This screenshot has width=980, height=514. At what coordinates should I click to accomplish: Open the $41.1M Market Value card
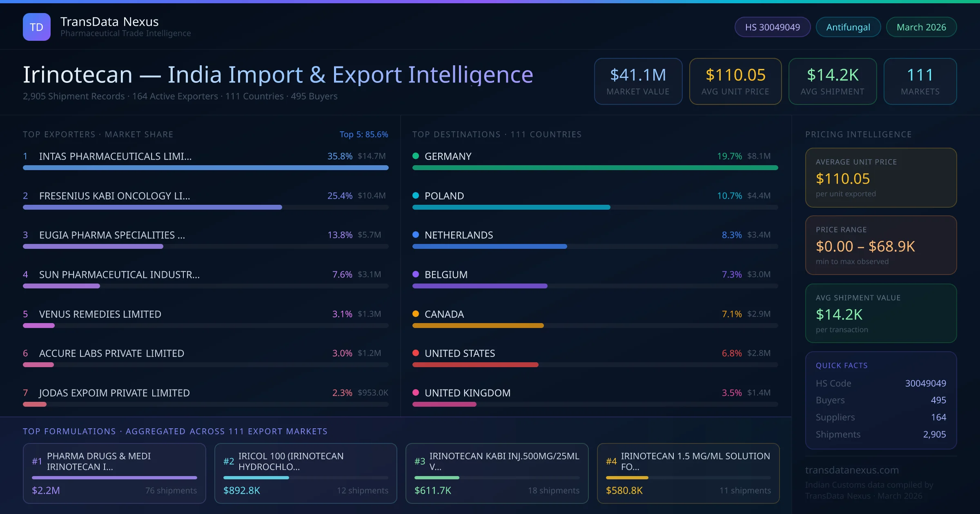coord(638,81)
